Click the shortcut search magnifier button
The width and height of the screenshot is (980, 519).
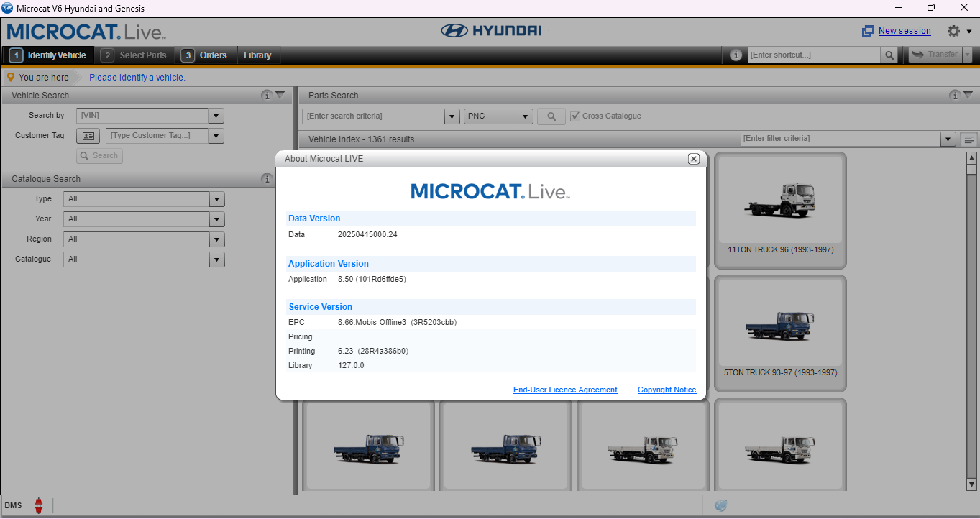coord(890,55)
